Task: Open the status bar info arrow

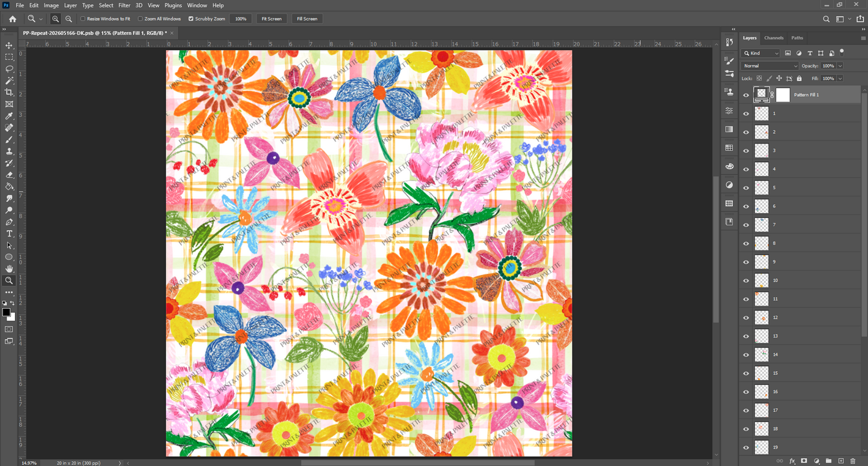Action: pos(120,463)
